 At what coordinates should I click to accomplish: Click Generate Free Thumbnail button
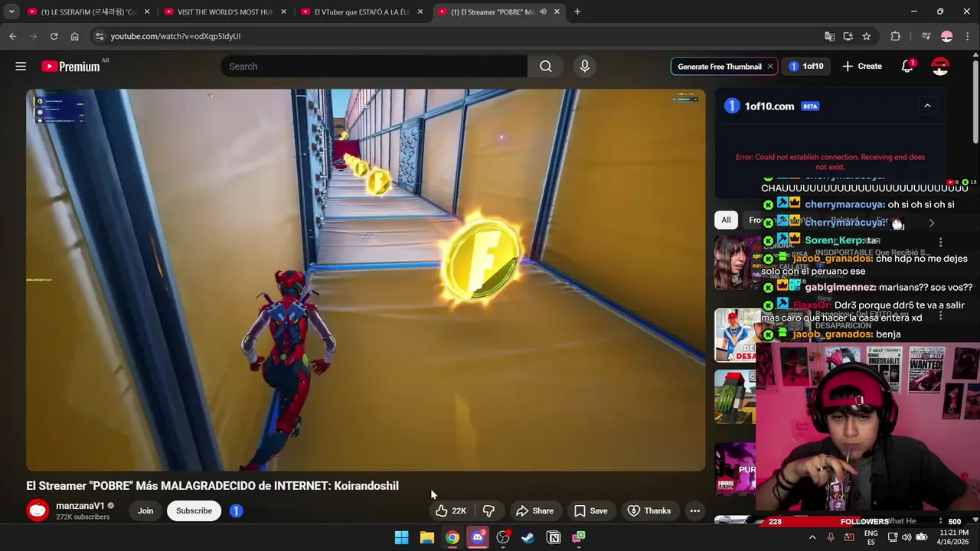pyautogui.click(x=719, y=67)
